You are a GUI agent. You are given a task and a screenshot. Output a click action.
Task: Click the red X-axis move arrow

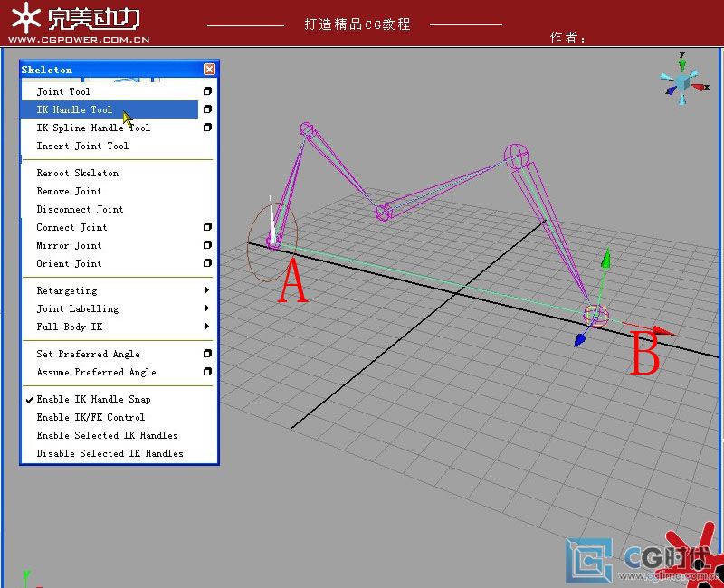[662, 330]
